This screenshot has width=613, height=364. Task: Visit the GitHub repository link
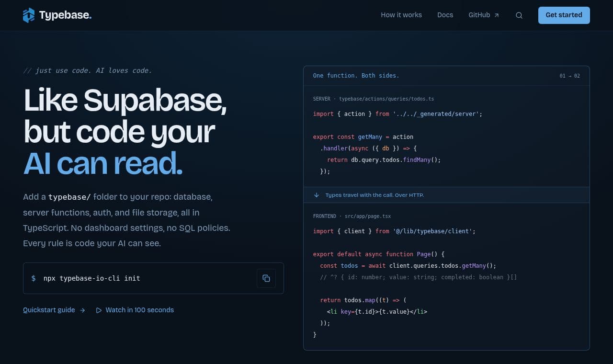click(x=484, y=15)
